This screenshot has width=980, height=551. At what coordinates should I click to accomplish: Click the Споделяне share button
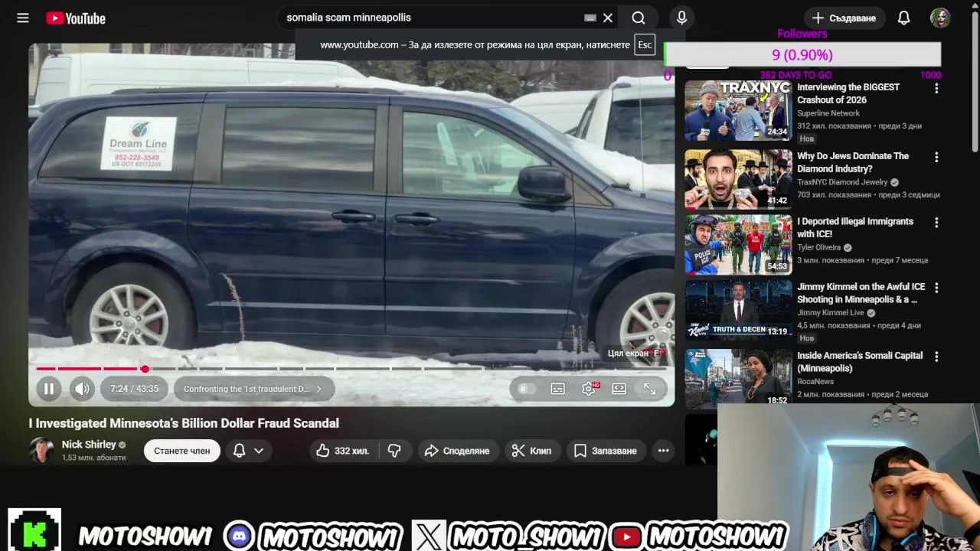[x=456, y=451]
